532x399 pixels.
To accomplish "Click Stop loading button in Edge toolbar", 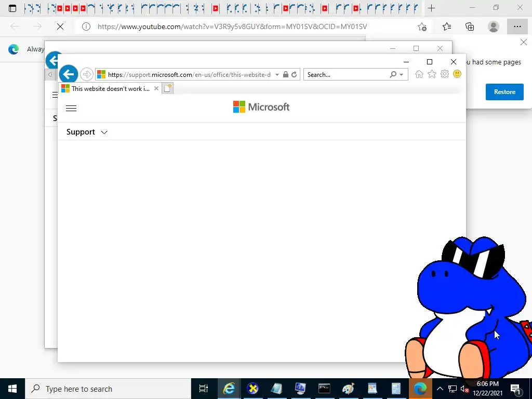I will pos(60,26).
